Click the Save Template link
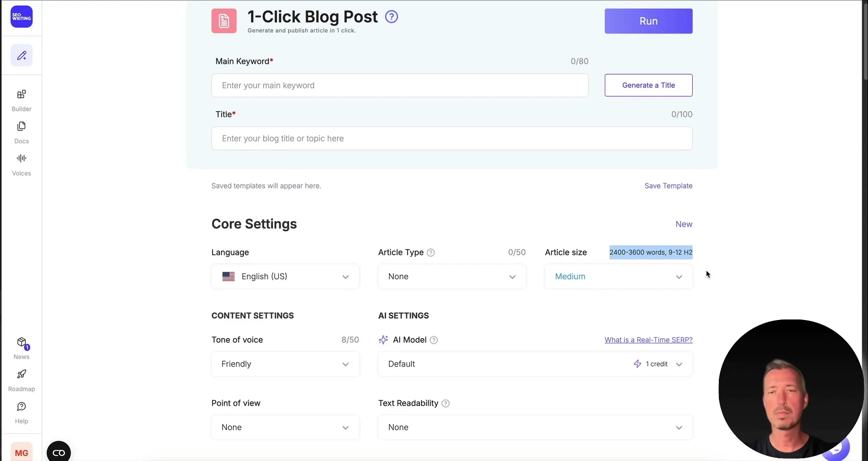The height and width of the screenshot is (461, 868). coord(668,185)
